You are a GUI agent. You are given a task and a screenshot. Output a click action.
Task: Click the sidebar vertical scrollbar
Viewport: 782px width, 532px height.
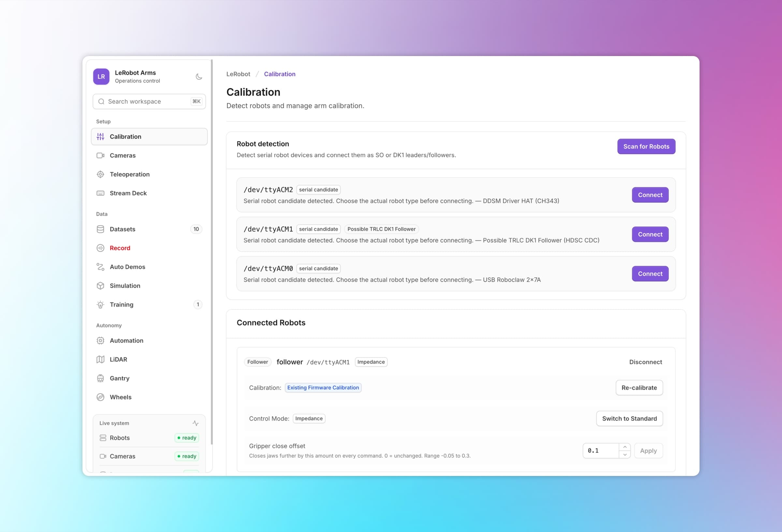[x=212, y=252]
